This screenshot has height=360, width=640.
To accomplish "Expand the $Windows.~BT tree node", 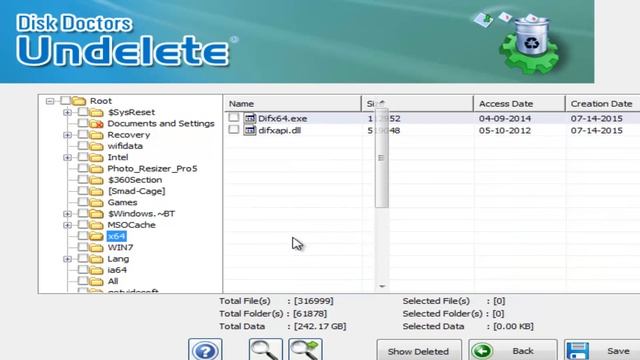I will [67, 214].
